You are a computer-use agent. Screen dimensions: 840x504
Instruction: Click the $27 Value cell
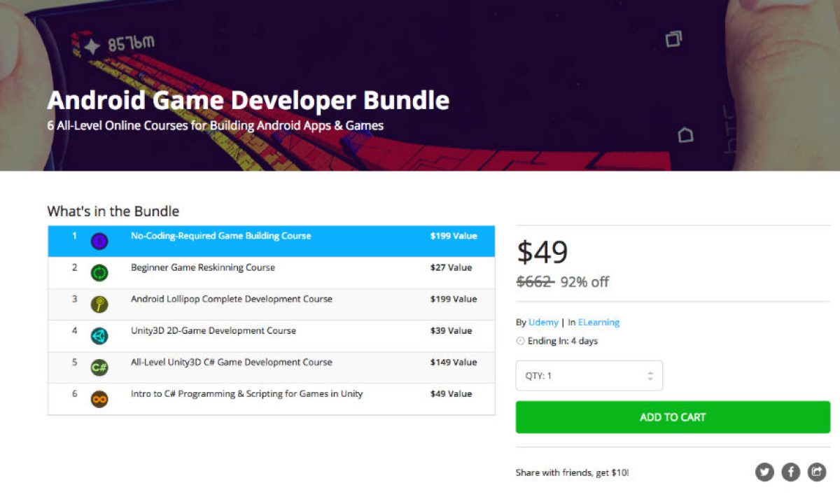pos(451,267)
